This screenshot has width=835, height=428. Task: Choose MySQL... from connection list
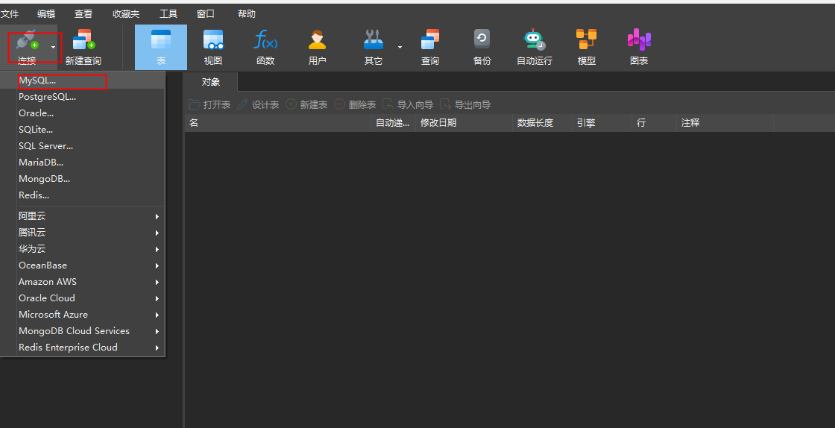[x=83, y=81]
